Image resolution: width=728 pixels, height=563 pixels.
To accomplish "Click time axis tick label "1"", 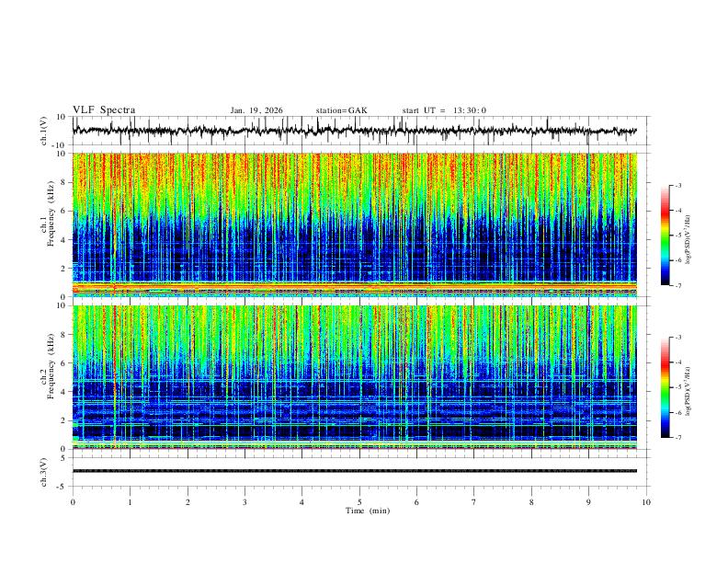I will click(130, 502).
